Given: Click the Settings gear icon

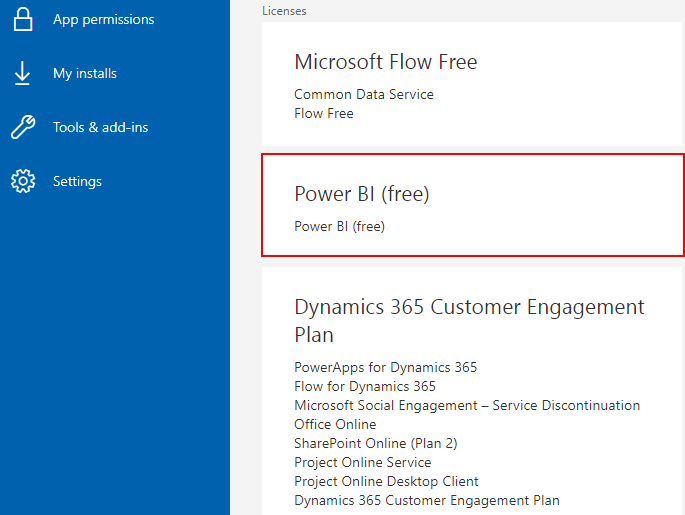Looking at the screenshot, I should point(22,181).
